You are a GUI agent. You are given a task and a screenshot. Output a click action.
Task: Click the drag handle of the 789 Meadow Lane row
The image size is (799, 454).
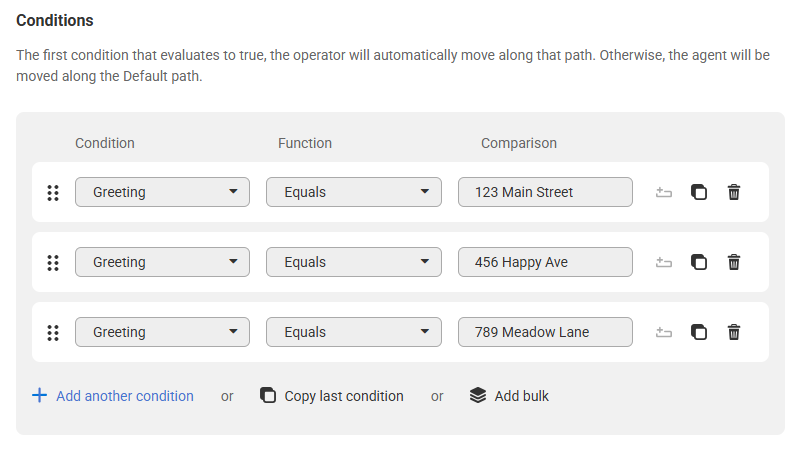tap(53, 333)
